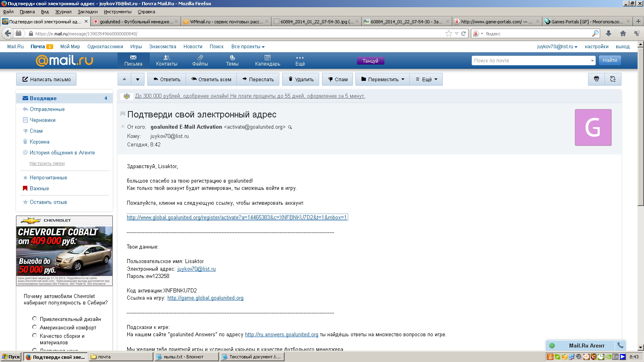
Task: Select Качество сборки и материалов radio option
Action: [x=34, y=335]
